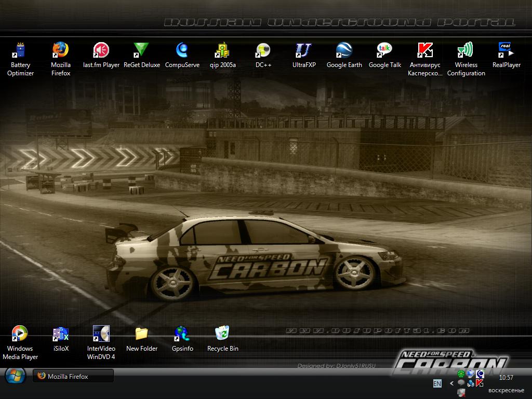Click the Google Talk desktop icon
Screen dimensions: 532x399
[x=384, y=50]
